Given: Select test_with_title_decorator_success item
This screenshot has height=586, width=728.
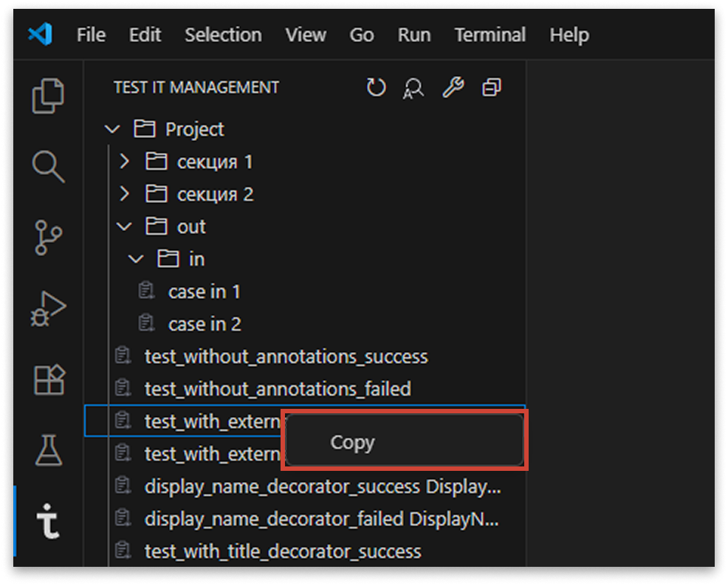Looking at the screenshot, I should (282, 551).
